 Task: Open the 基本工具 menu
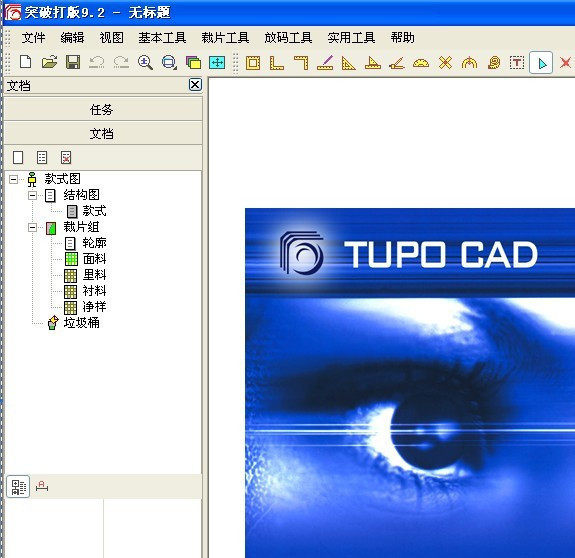[162, 38]
